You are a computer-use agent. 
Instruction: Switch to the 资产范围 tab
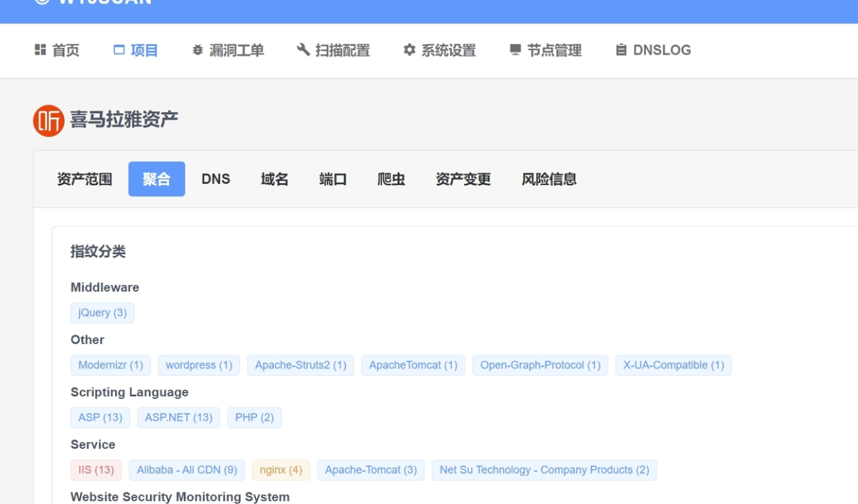coord(85,179)
